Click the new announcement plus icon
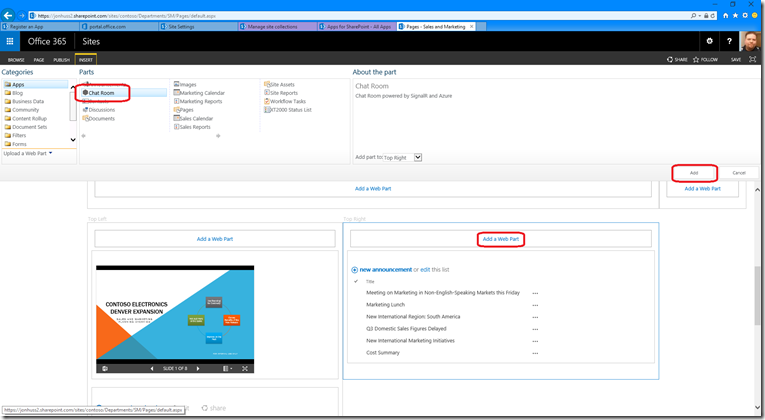765x420 pixels. (355, 269)
